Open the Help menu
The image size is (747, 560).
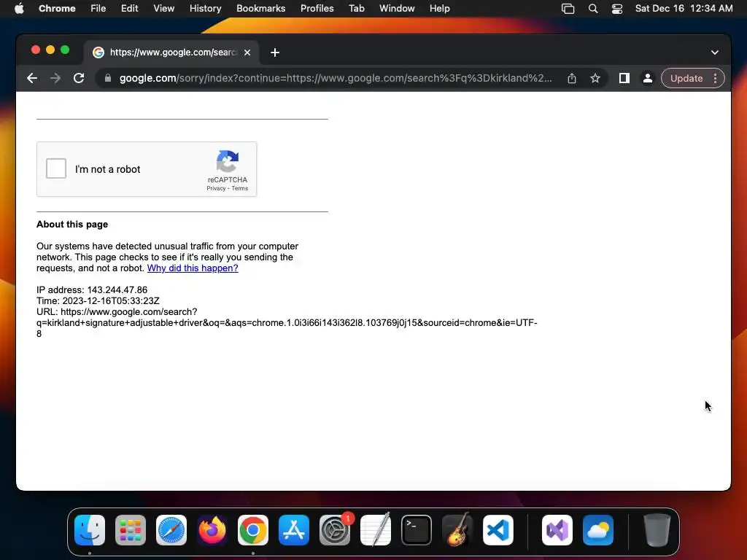tap(439, 9)
